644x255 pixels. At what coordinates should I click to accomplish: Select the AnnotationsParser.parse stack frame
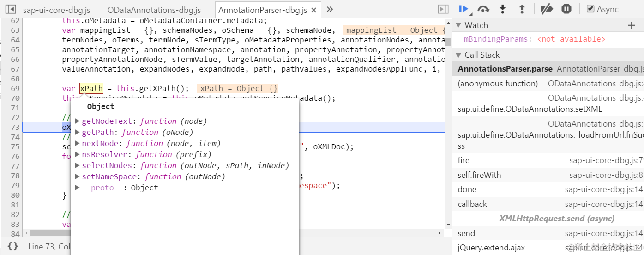548,69
